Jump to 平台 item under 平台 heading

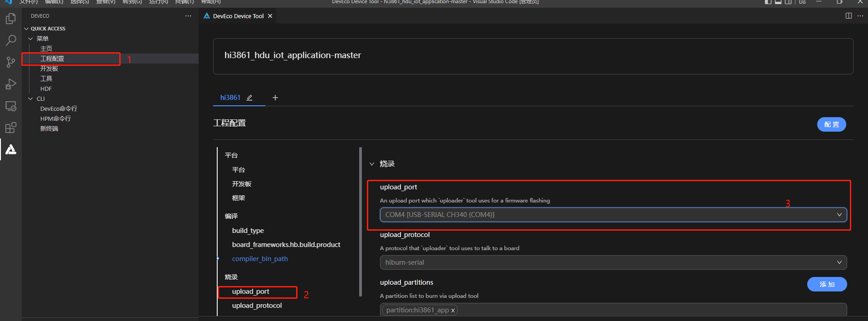(239, 170)
